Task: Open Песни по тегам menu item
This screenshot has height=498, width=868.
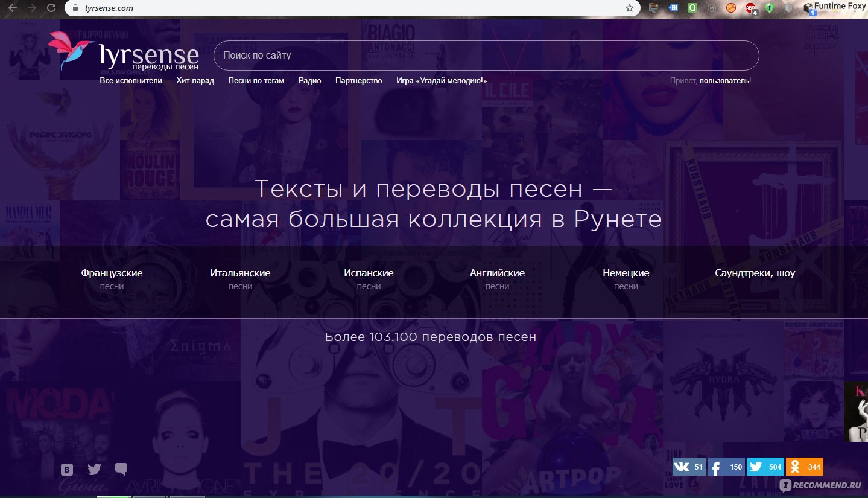Action: click(x=256, y=80)
